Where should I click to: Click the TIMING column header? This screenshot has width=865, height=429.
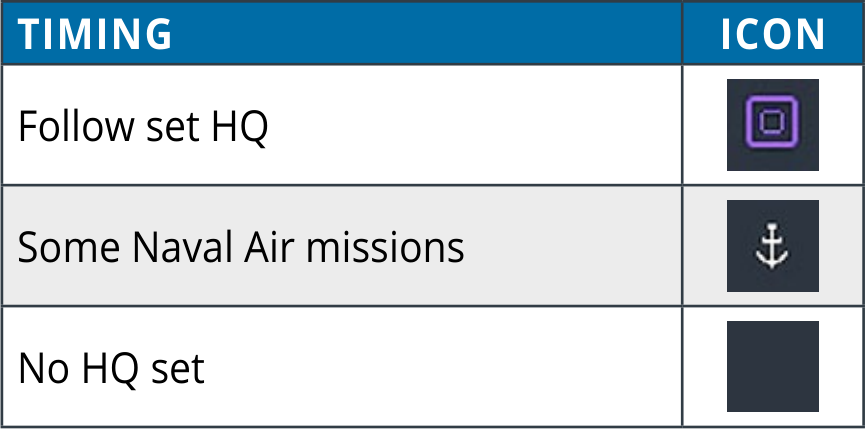96,34
